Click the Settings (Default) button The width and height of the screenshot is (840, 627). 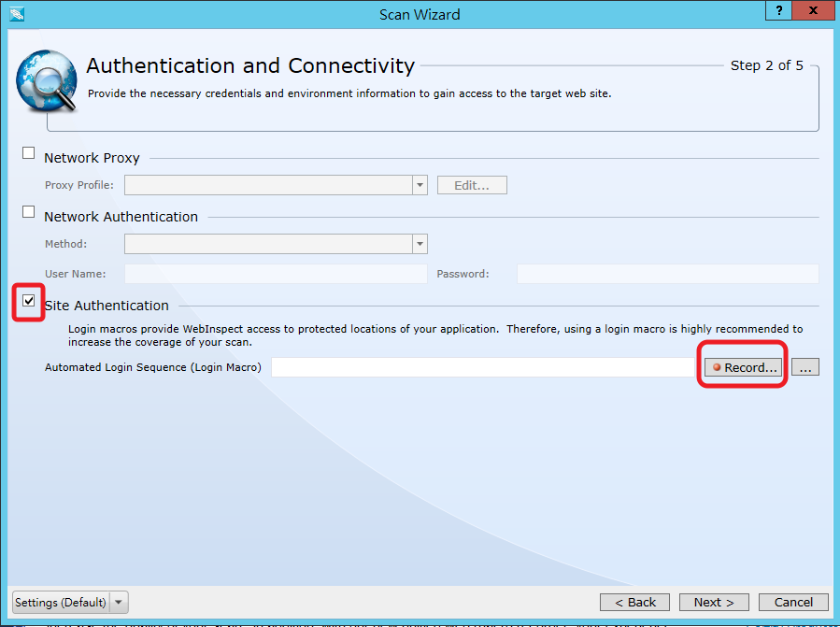pos(60,602)
